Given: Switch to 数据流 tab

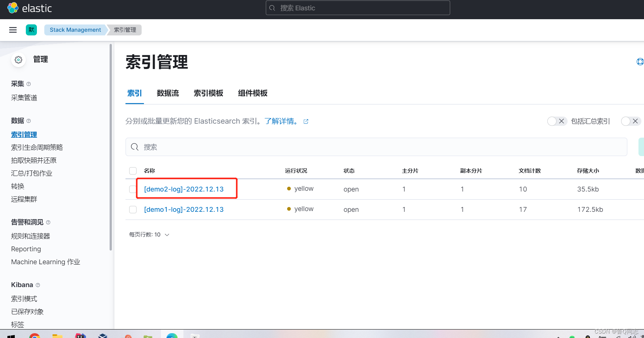Looking at the screenshot, I should point(168,93).
